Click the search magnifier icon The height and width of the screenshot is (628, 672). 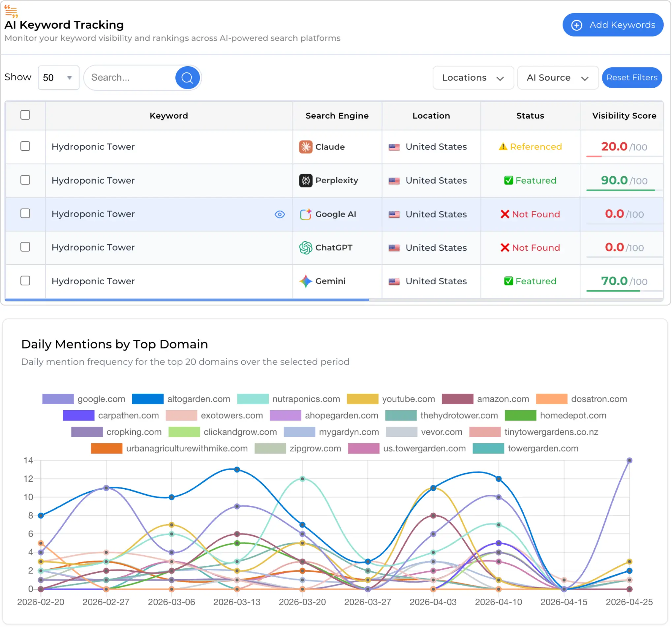[x=188, y=78]
